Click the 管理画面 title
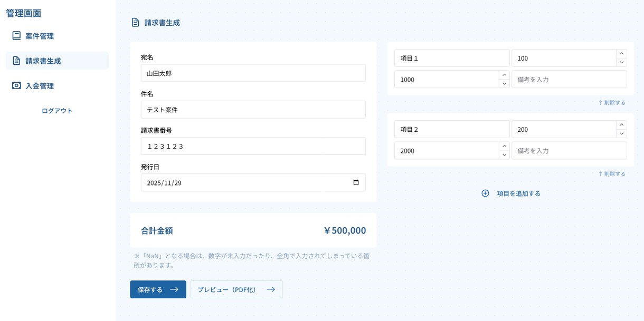This screenshot has height=321, width=644. click(24, 13)
